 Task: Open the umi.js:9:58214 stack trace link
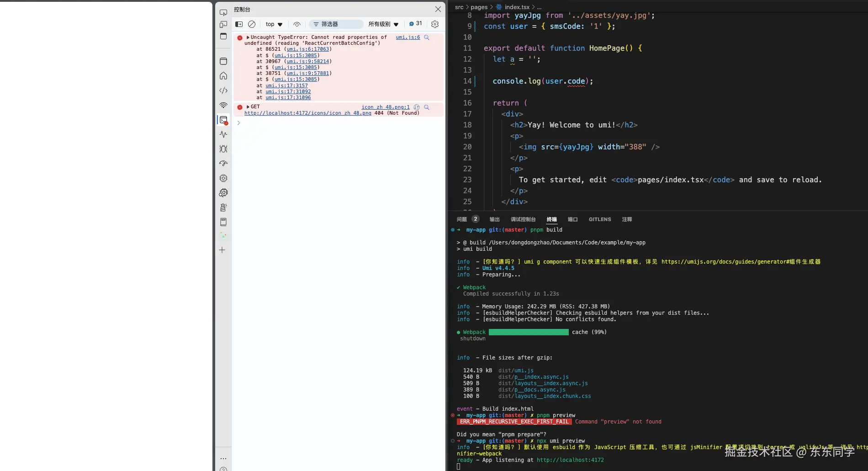pyautogui.click(x=308, y=61)
